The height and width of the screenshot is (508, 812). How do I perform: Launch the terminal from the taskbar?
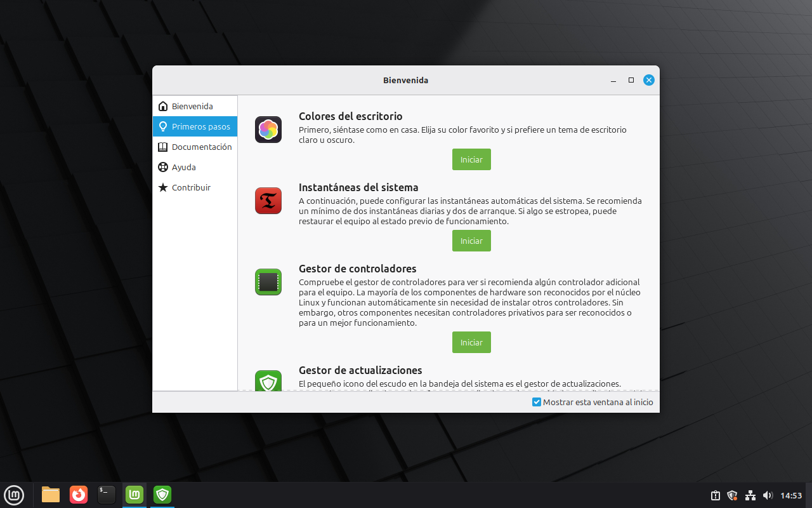(x=107, y=494)
